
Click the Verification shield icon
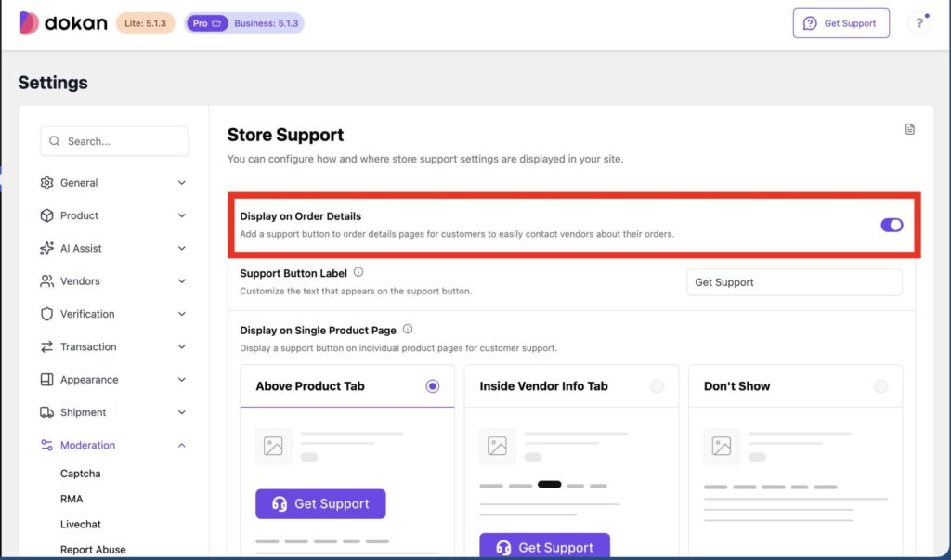point(46,314)
